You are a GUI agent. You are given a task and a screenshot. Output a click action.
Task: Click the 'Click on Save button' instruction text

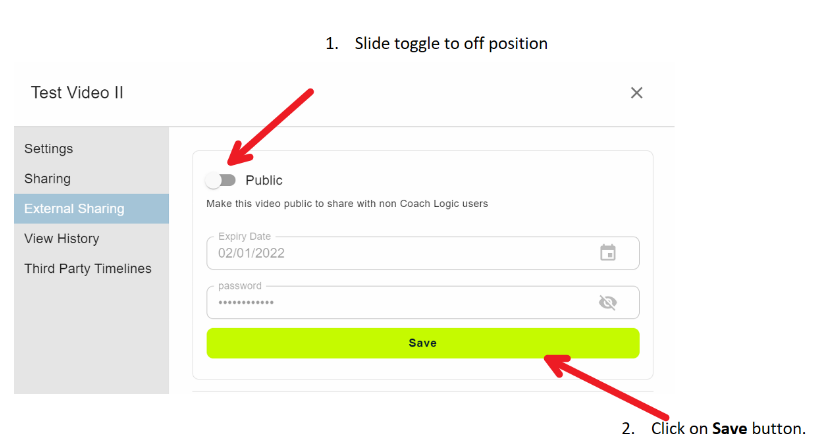point(713,428)
